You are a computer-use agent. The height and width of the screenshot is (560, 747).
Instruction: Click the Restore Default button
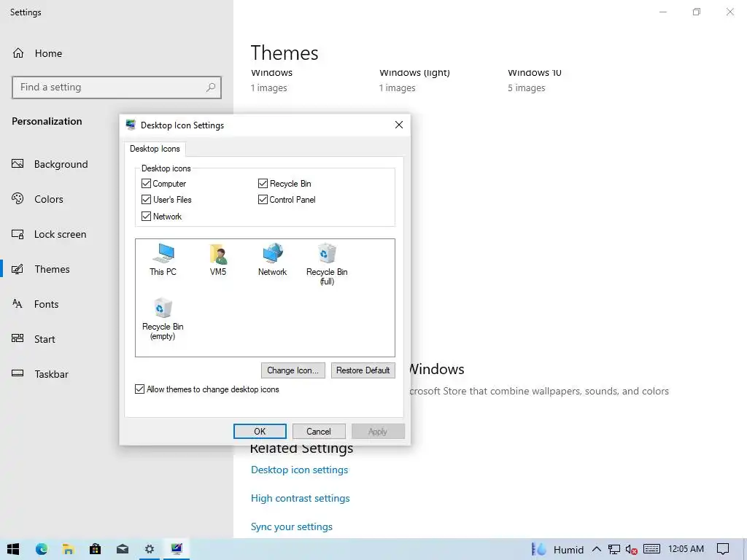pyautogui.click(x=363, y=370)
